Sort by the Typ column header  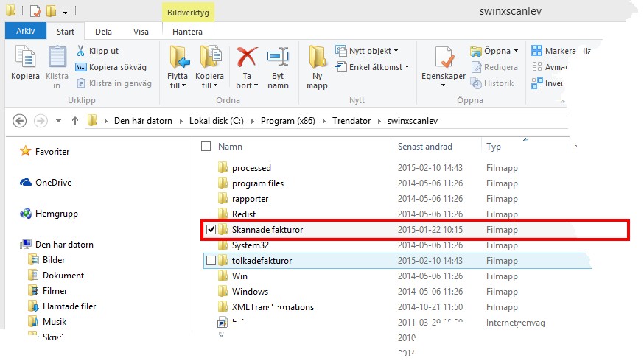(x=493, y=147)
